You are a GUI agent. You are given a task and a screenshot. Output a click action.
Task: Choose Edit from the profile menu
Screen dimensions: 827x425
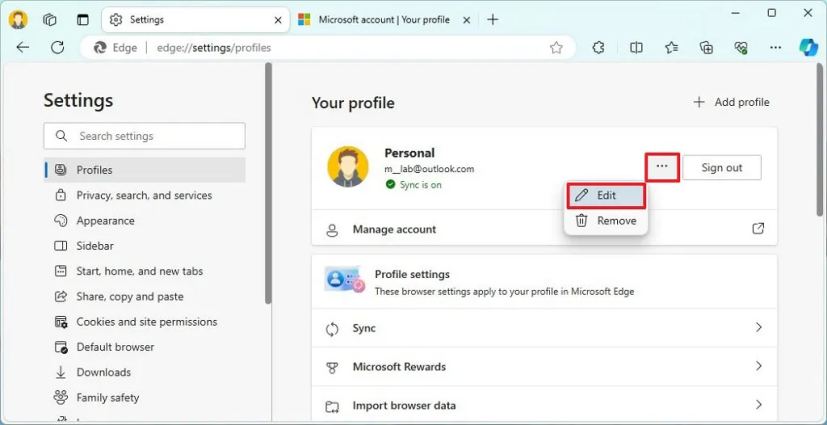pyautogui.click(x=605, y=196)
